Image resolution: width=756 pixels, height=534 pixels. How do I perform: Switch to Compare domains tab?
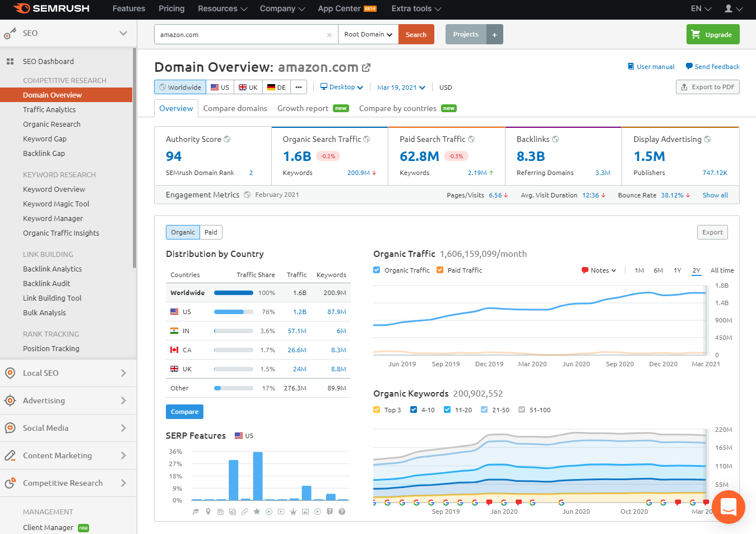click(235, 108)
